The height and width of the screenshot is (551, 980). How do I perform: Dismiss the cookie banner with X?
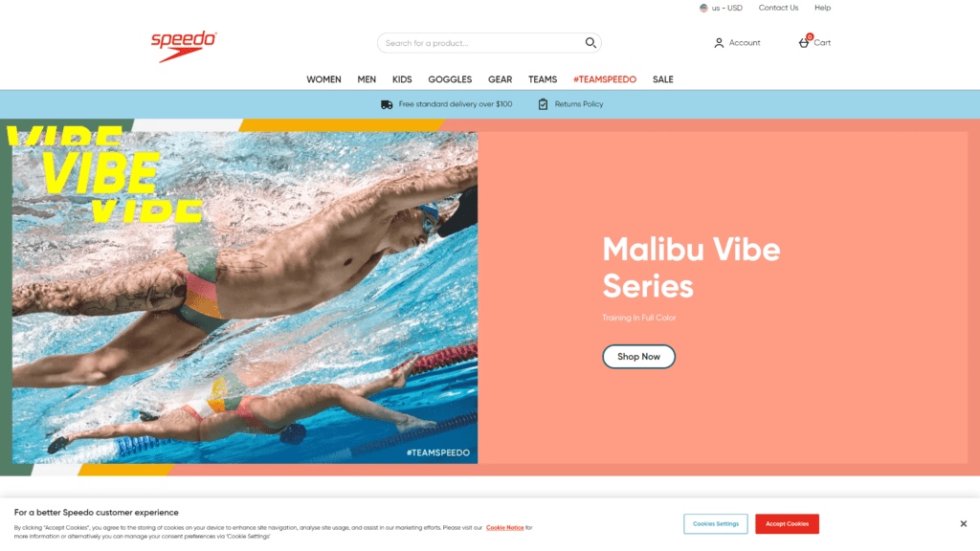point(963,523)
